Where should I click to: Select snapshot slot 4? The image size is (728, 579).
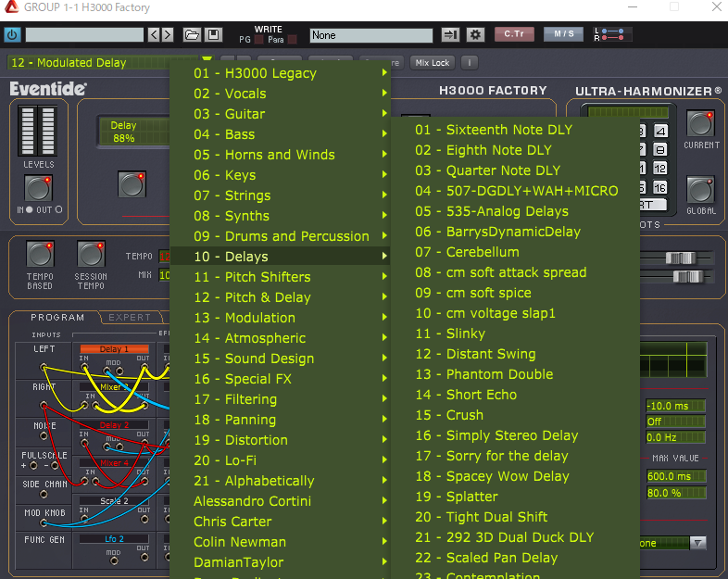click(x=660, y=131)
